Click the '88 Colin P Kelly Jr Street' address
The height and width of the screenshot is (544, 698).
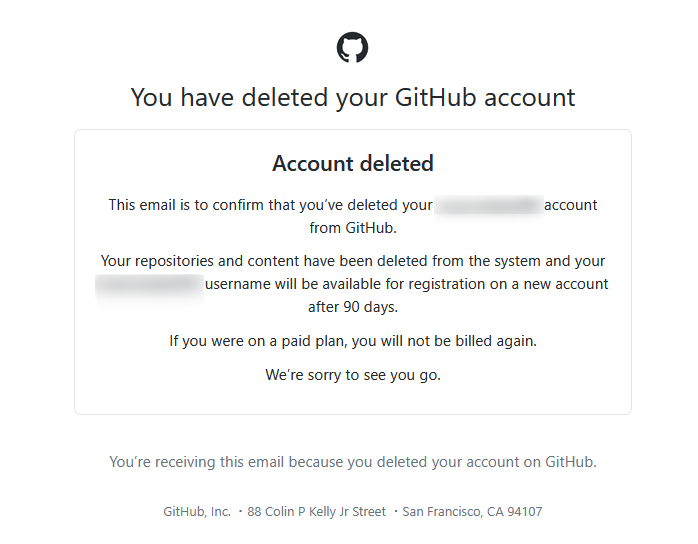pyautogui.click(x=316, y=512)
